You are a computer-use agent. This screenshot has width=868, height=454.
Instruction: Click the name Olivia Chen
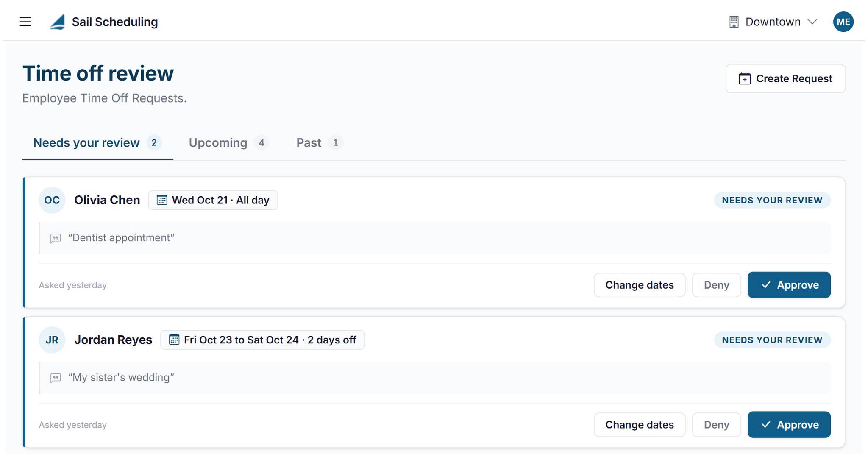(107, 200)
